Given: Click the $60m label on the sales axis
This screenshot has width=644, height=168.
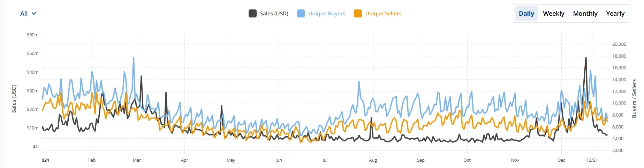Looking at the screenshot, I should click(x=32, y=35).
